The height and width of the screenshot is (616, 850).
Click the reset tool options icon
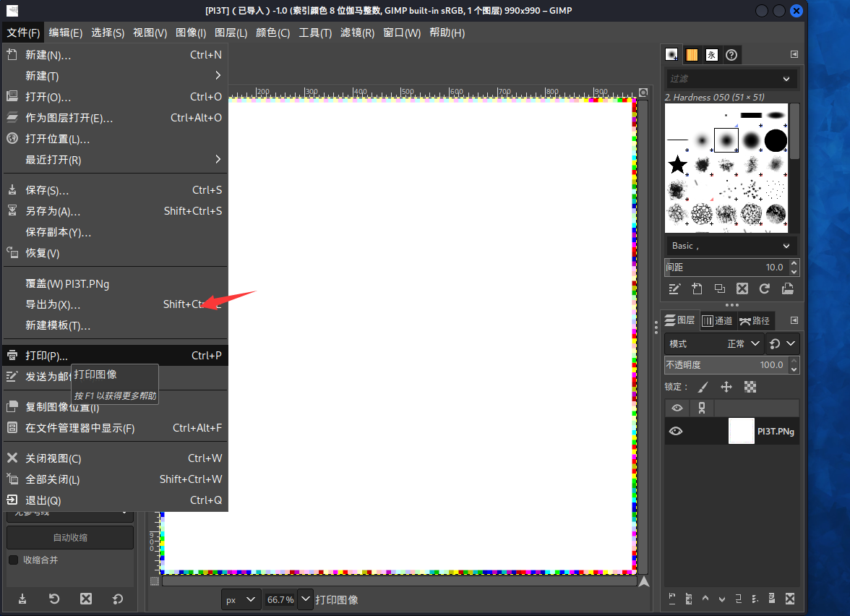click(x=117, y=599)
